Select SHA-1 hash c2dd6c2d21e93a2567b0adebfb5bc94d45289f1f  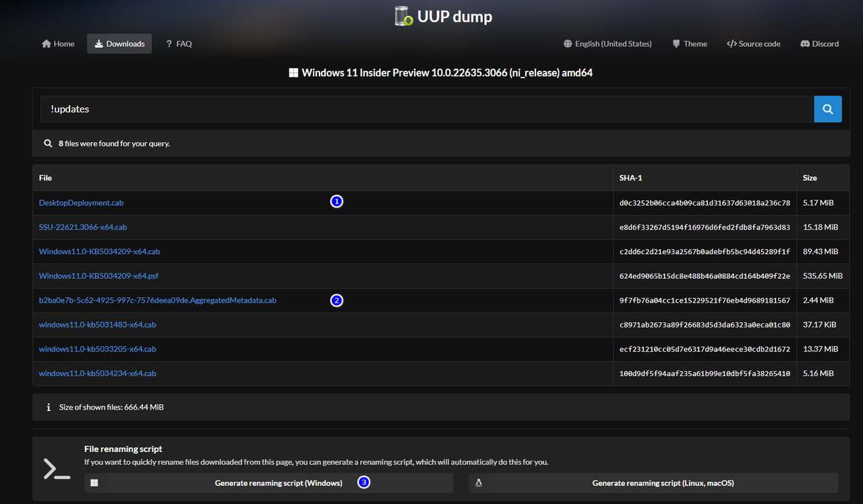705,251
